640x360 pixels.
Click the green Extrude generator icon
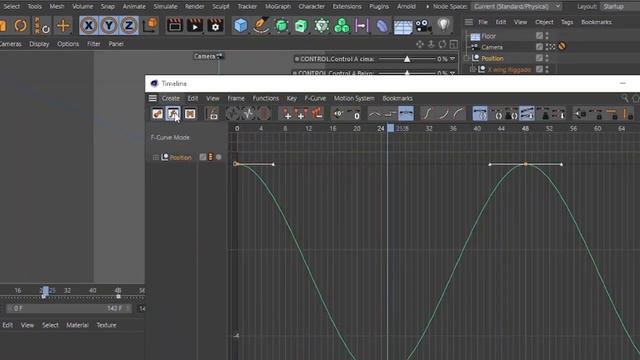click(301, 26)
